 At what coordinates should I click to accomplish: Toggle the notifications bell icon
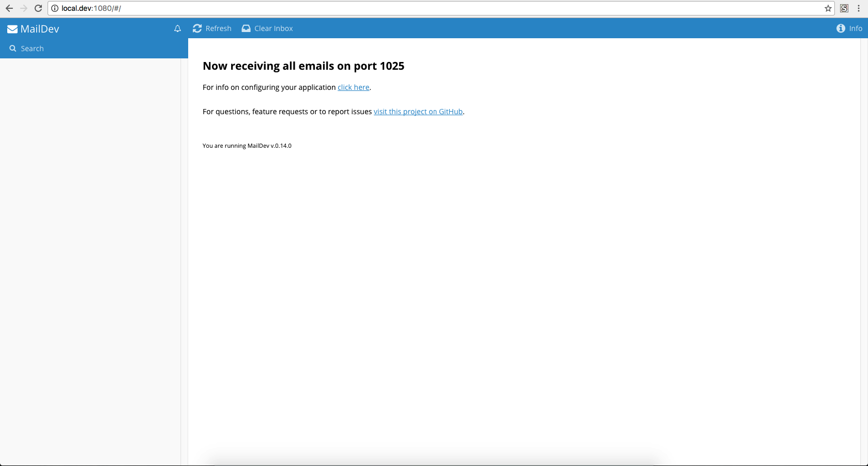click(x=177, y=28)
